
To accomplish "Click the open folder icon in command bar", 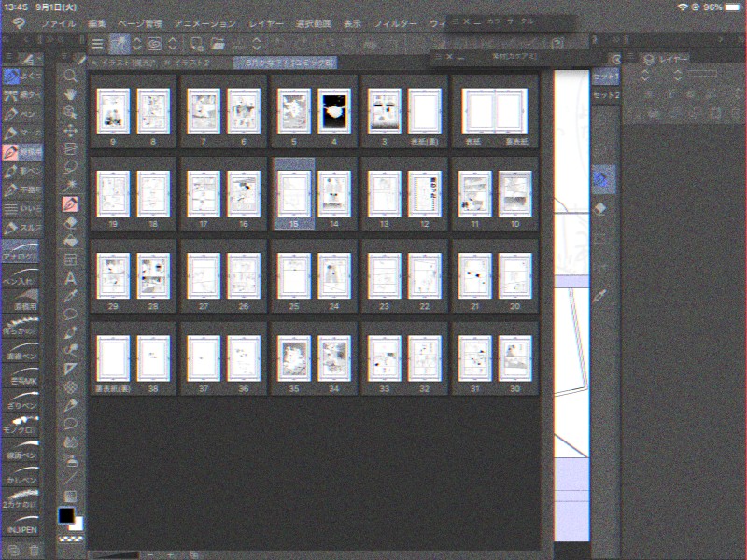I will [218, 44].
